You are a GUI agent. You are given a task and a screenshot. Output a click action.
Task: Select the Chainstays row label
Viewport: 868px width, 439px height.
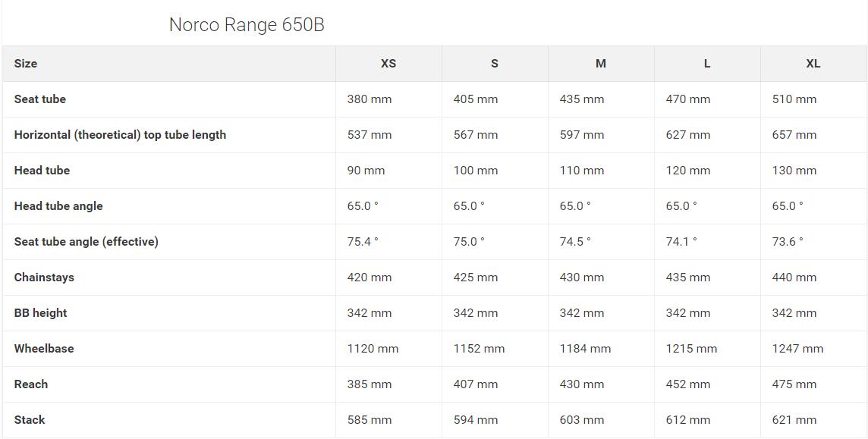coord(44,278)
